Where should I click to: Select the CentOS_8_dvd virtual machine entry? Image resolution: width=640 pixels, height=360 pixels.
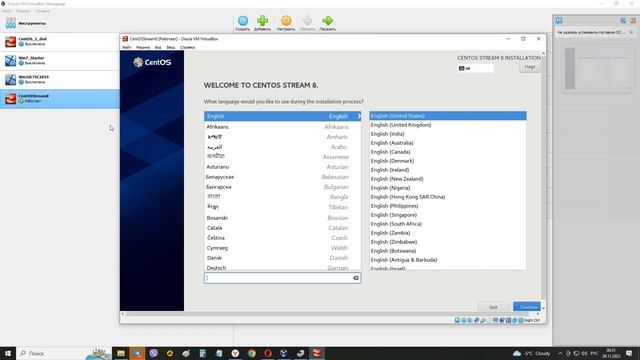[x=60, y=42]
